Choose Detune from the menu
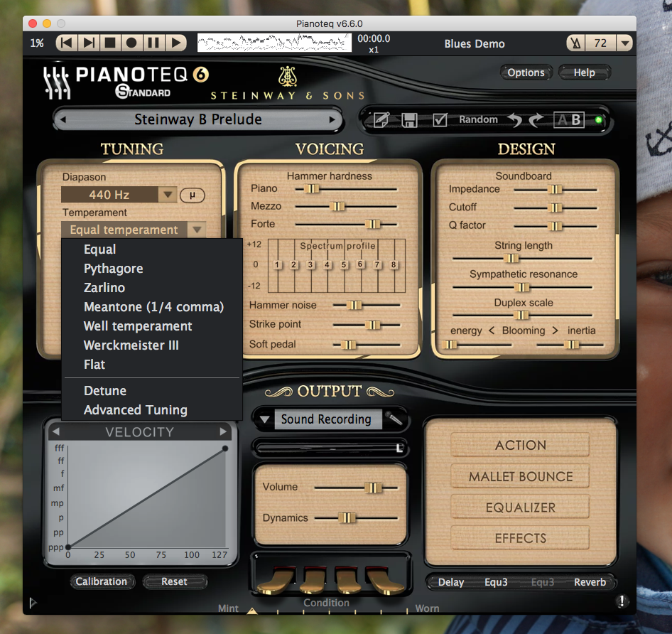 tap(152, 391)
